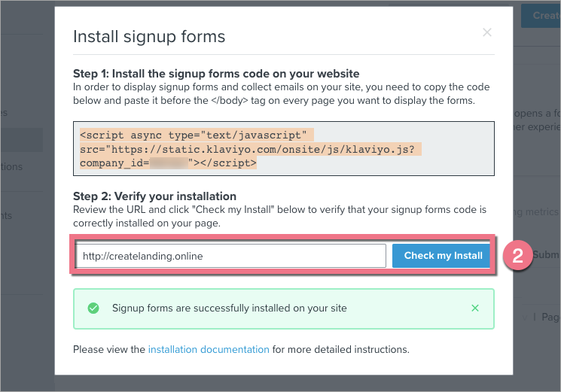Click the blue Create button behind the dialog
The width and height of the screenshot is (561, 392).
[544, 15]
